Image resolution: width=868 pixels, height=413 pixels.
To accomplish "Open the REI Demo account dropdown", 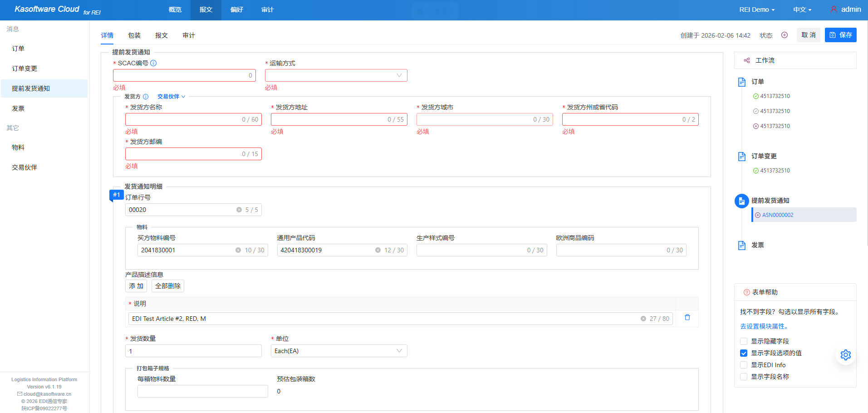I will pyautogui.click(x=757, y=10).
